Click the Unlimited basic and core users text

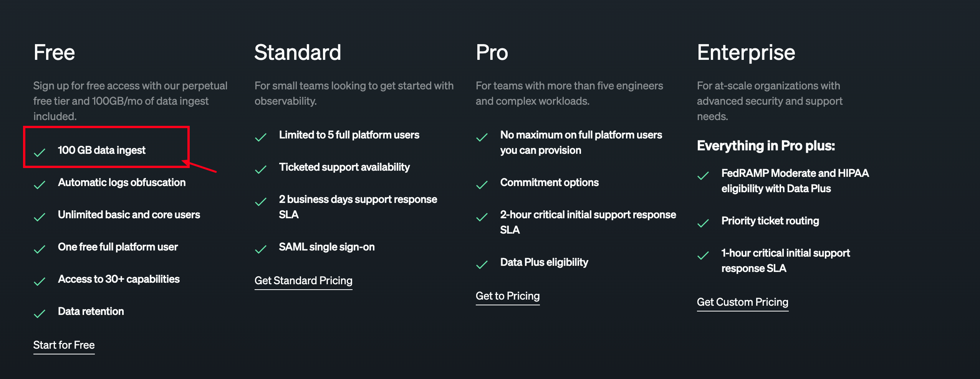tap(129, 214)
